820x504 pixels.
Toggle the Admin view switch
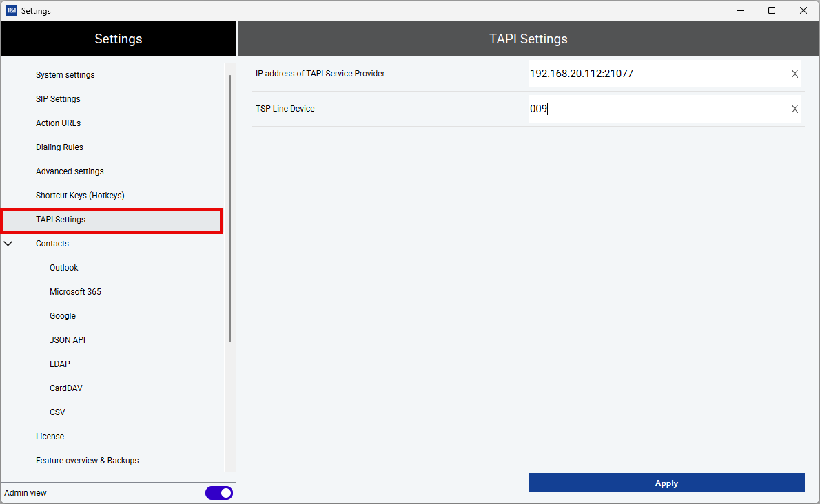[218, 493]
